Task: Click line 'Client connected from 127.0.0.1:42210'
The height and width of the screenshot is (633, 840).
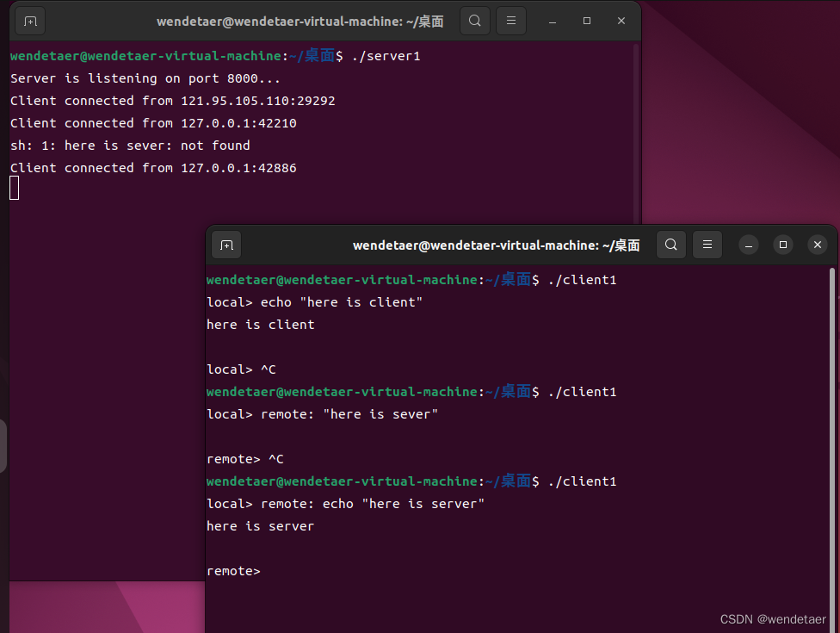Action: [x=153, y=123]
